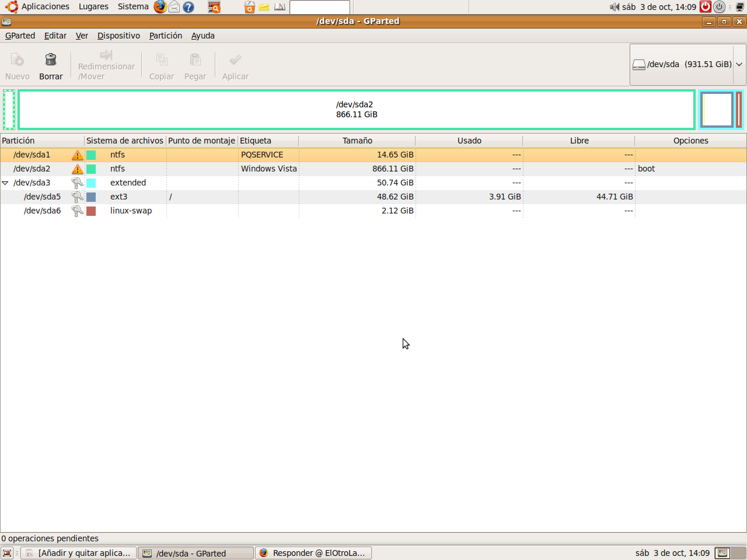
Task: Select the /dev/sda2 866.11 GiB block in disk map
Action: (357, 110)
